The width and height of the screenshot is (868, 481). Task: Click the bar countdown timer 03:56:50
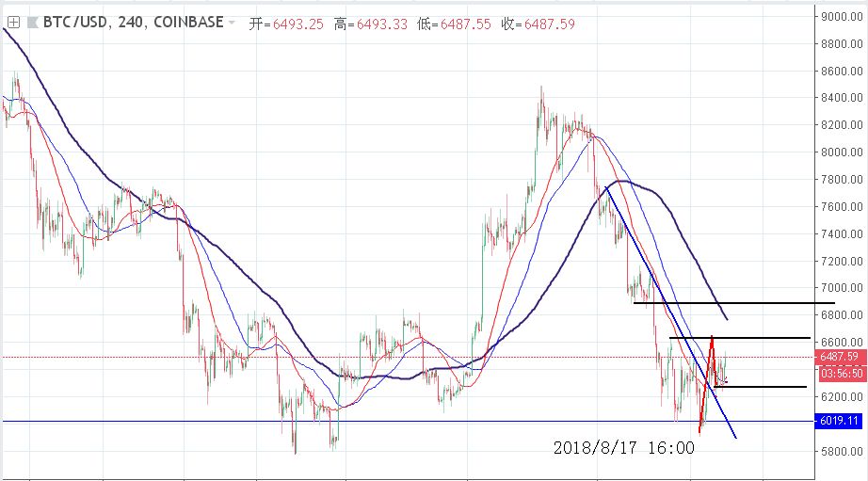(839, 373)
